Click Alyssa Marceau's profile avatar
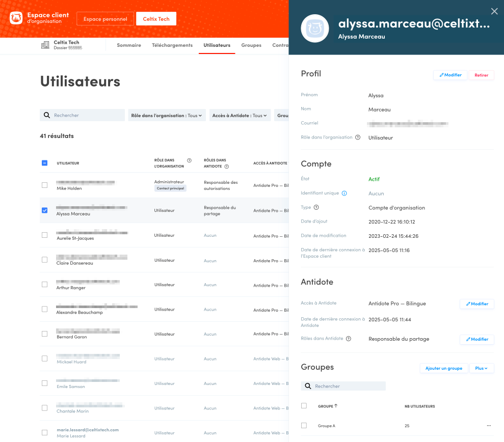Viewport: 504px width, 442px height. coord(314,28)
